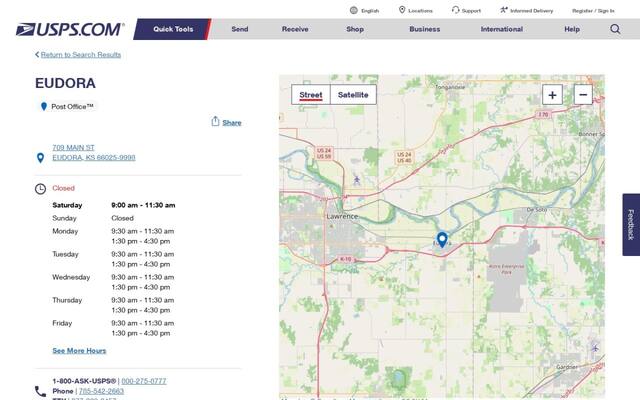Click the share upload icon
The width and height of the screenshot is (640, 400).
(x=216, y=121)
